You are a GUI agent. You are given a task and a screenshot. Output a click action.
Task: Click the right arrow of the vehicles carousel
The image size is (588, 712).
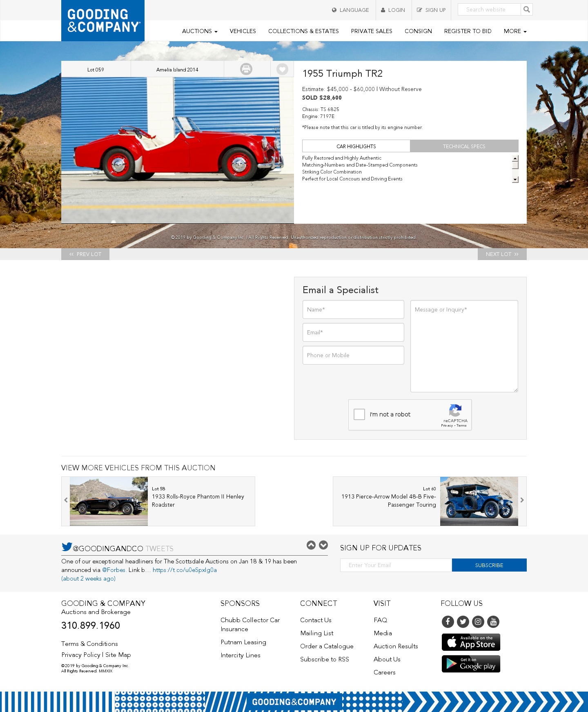click(522, 500)
